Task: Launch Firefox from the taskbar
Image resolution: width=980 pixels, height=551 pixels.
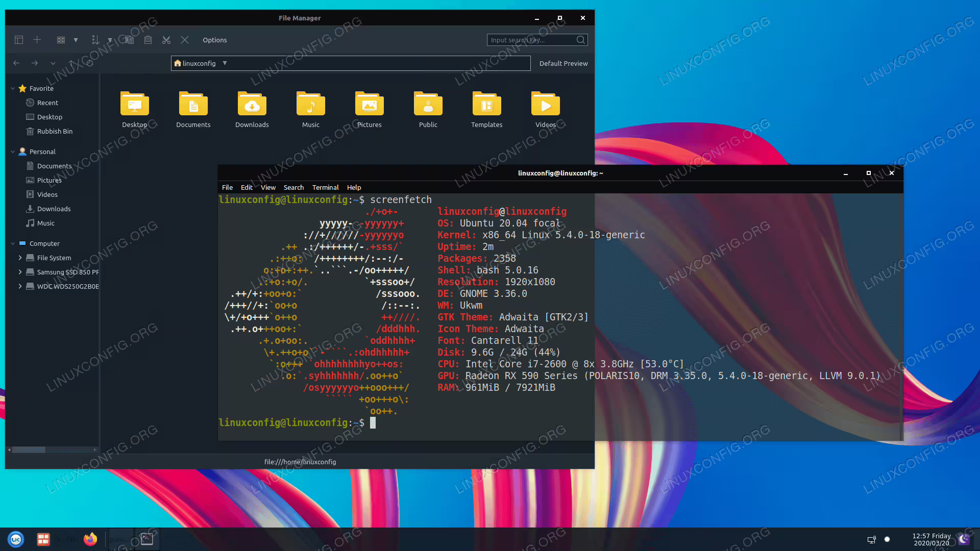Action: 90,539
